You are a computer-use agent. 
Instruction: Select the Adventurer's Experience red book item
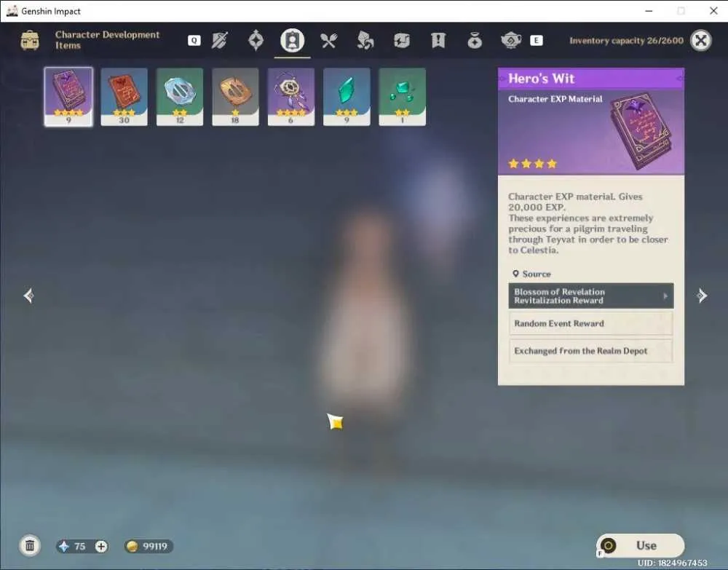pos(124,97)
